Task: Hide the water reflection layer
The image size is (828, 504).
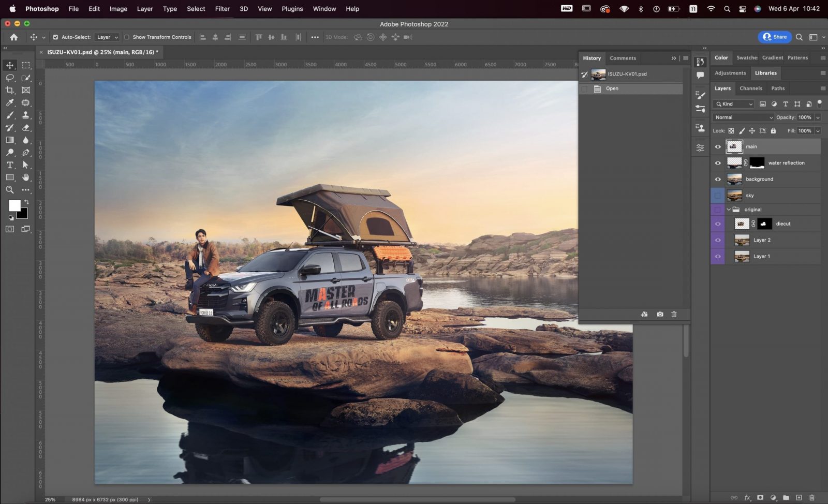Action: [x=718, y=163]
